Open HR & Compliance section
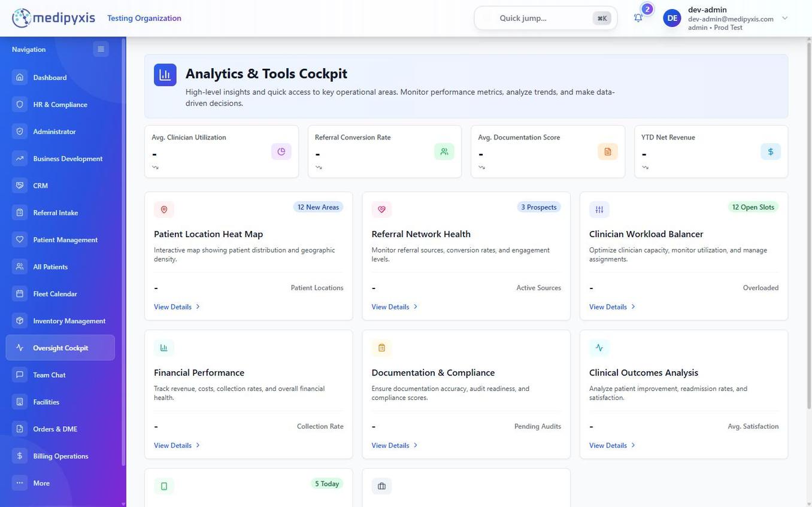This screenshot has width=812, height=507. point(60,104)
